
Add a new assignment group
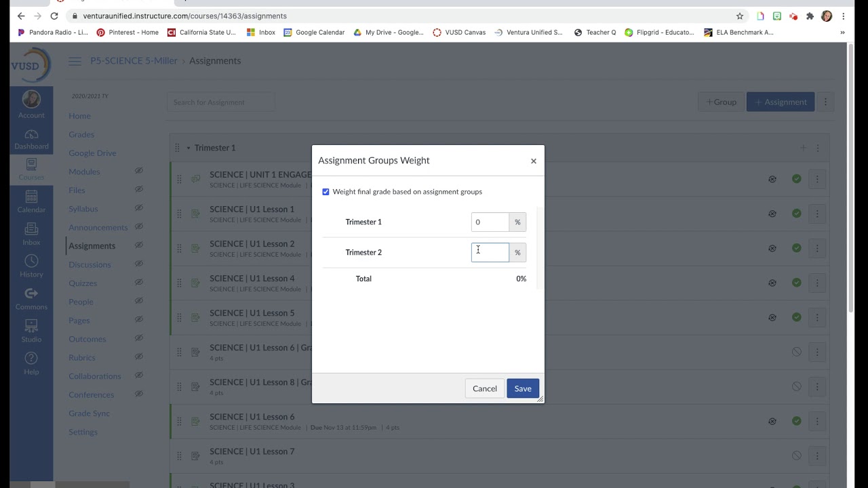[721, 102]
